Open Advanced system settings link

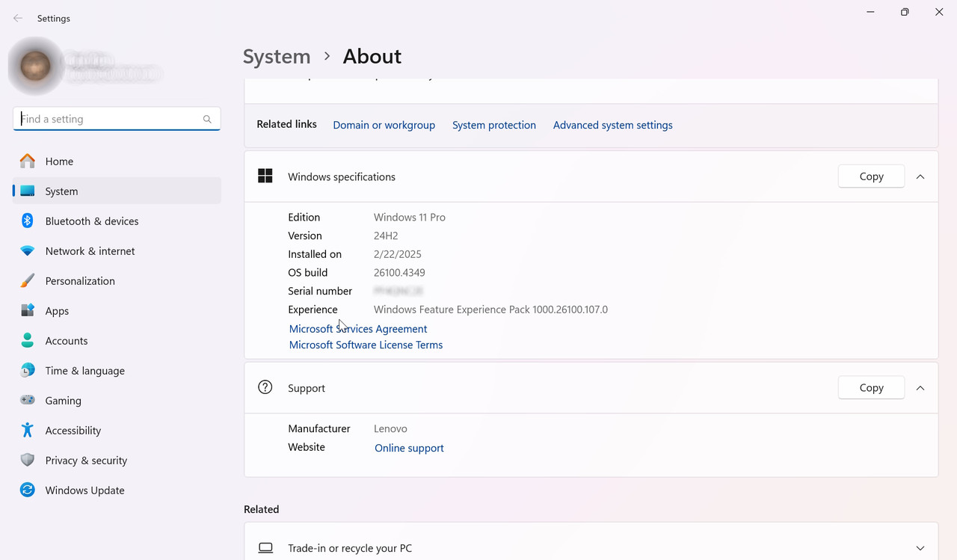click(x=613, y=125)
